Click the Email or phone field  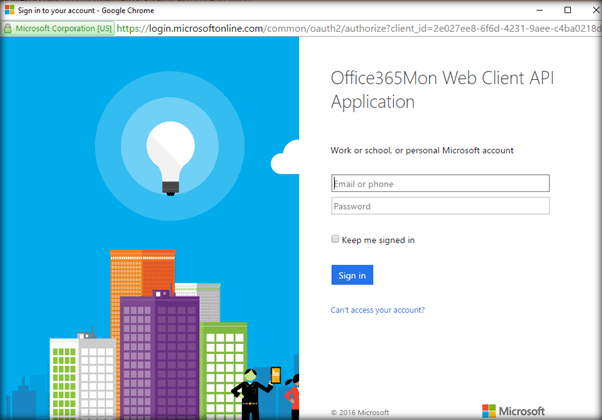pos(440,184)
